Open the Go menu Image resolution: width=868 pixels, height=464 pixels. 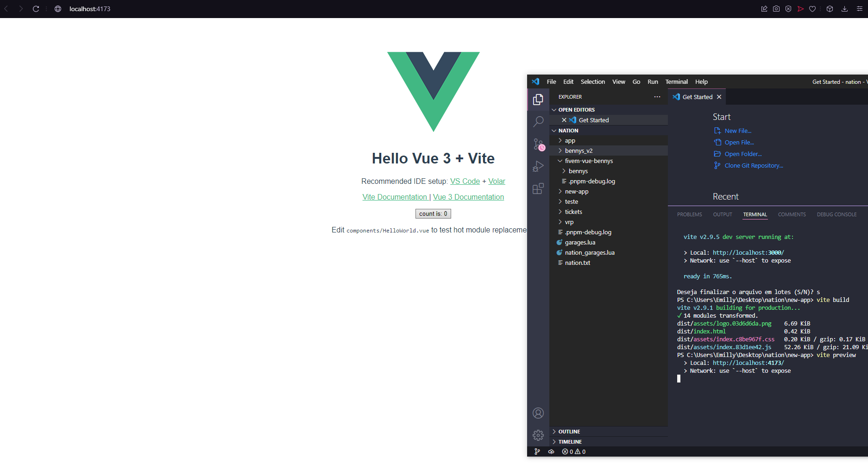(x=636, y=82)
